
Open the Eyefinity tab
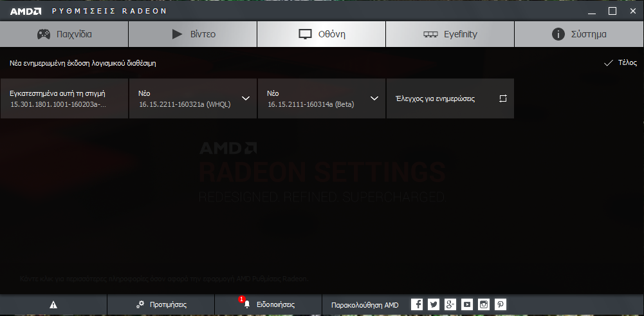(x=450, y=34)
